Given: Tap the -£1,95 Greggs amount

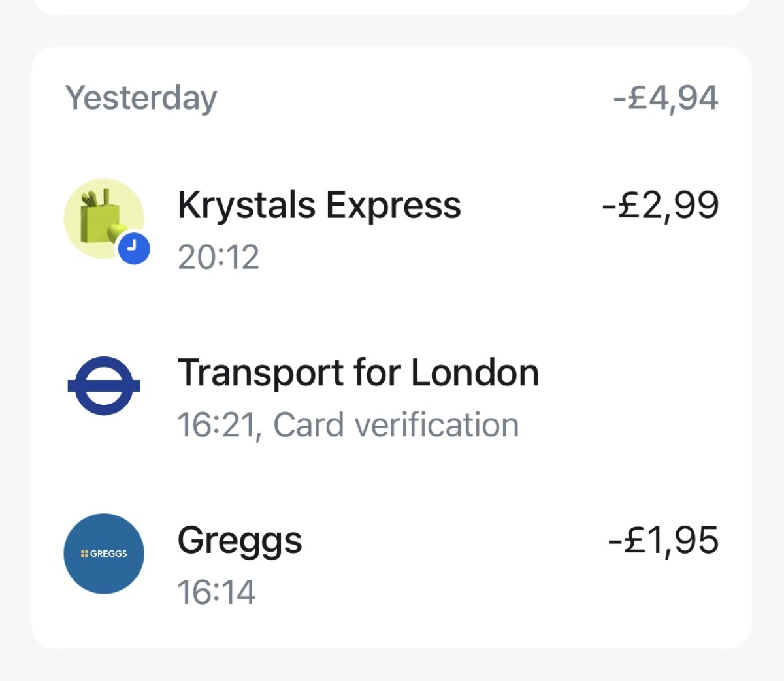Looking at the screenshot, I should pyautogui.click(x=663, y=541).
